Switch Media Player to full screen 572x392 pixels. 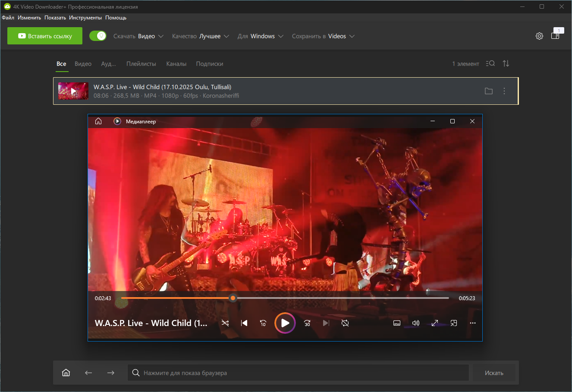pos(435,323)
